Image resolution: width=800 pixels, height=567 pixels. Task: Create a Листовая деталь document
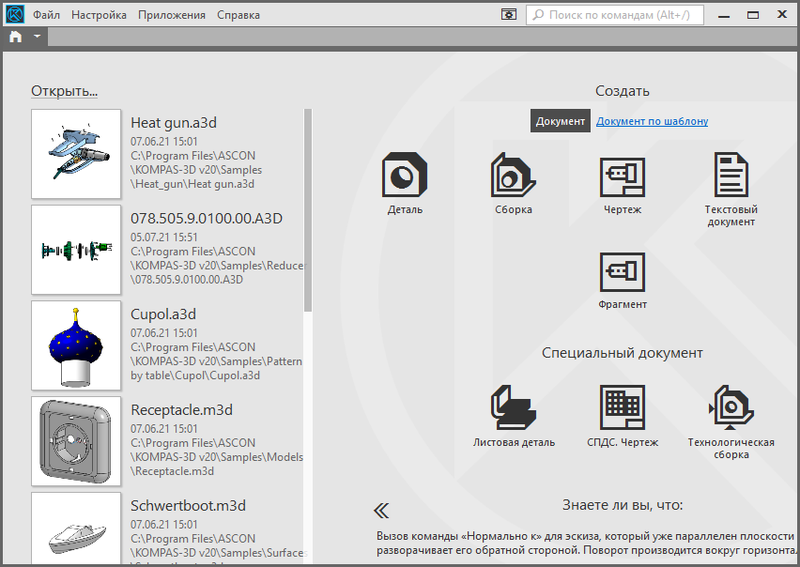click(513, 416)
